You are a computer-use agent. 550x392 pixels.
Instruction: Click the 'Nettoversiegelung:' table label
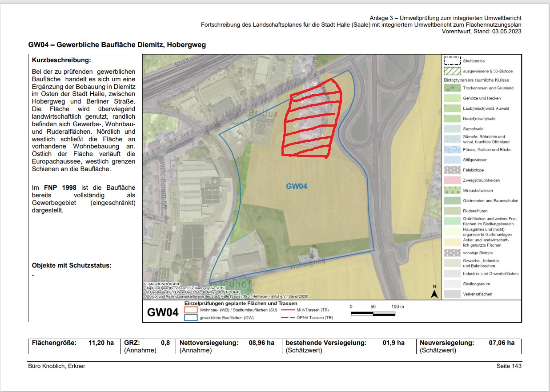pos(209,343)
